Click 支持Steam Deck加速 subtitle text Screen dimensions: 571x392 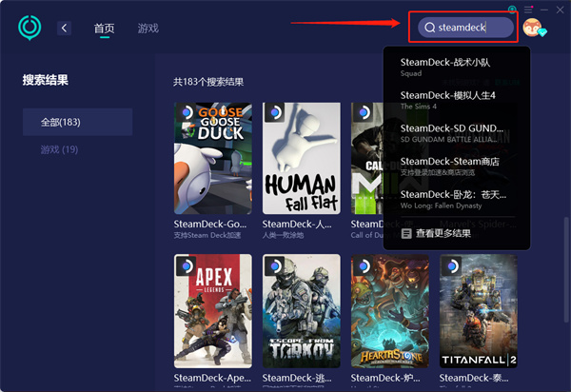click(x=207, y=236)
